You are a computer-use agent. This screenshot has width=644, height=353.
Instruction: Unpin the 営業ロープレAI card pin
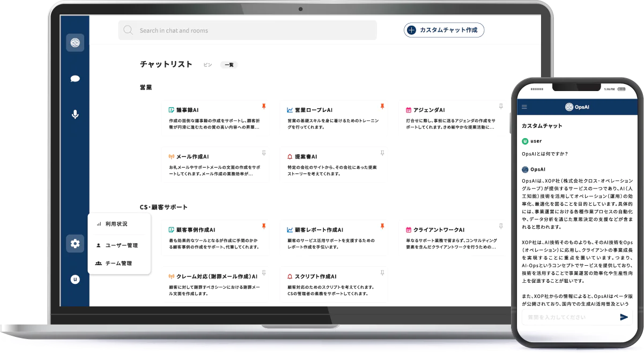pyautogui.click(x=382, y=107)
